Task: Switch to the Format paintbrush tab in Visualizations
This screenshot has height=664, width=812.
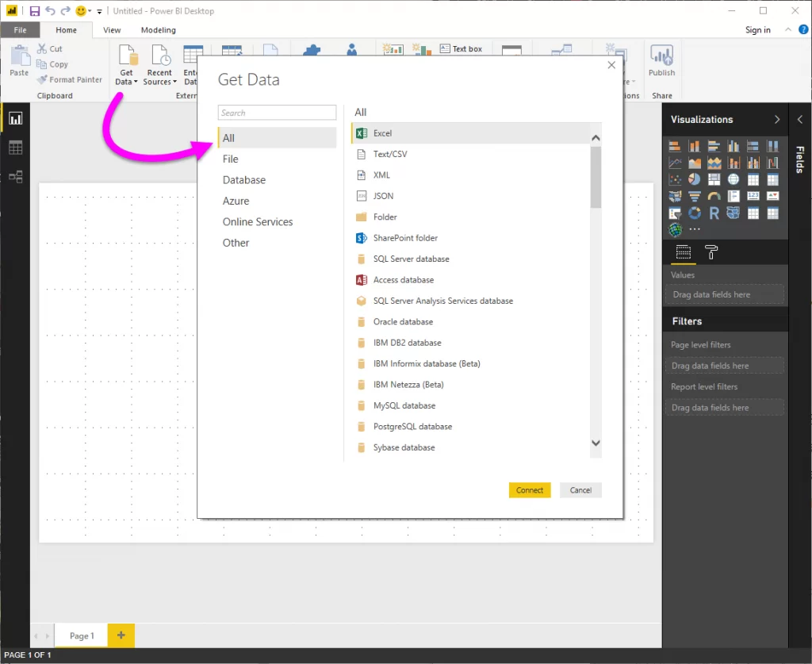Action: [710, 252]
